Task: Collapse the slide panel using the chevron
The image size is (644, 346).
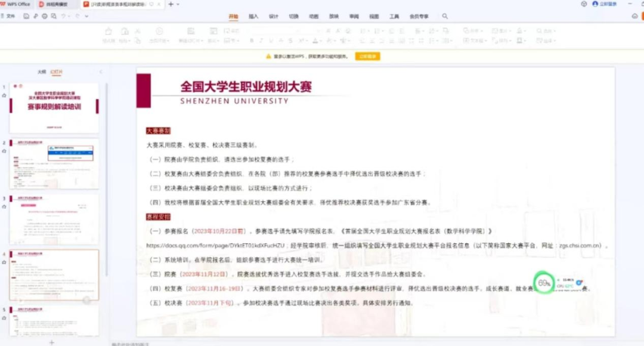Action: [x=100, y=72]
